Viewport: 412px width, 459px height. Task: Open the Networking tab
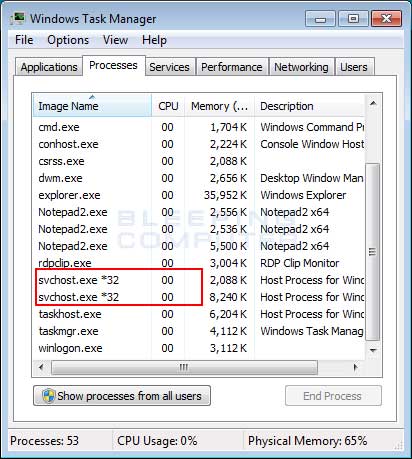tap(301, 67)
